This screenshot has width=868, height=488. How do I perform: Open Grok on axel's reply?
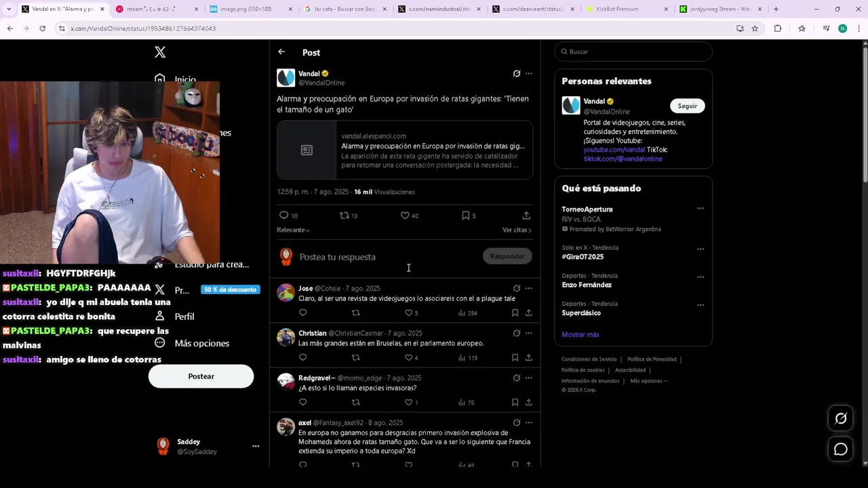[x=517, y=422]
